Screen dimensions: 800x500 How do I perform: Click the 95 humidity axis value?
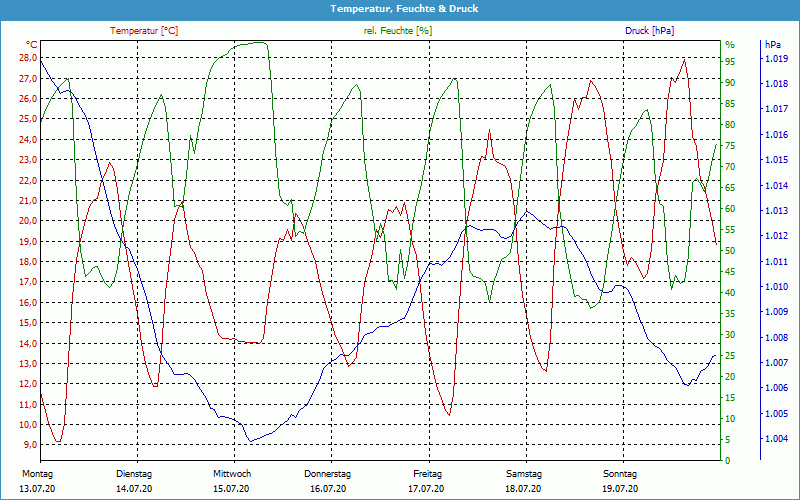point(730,62)
